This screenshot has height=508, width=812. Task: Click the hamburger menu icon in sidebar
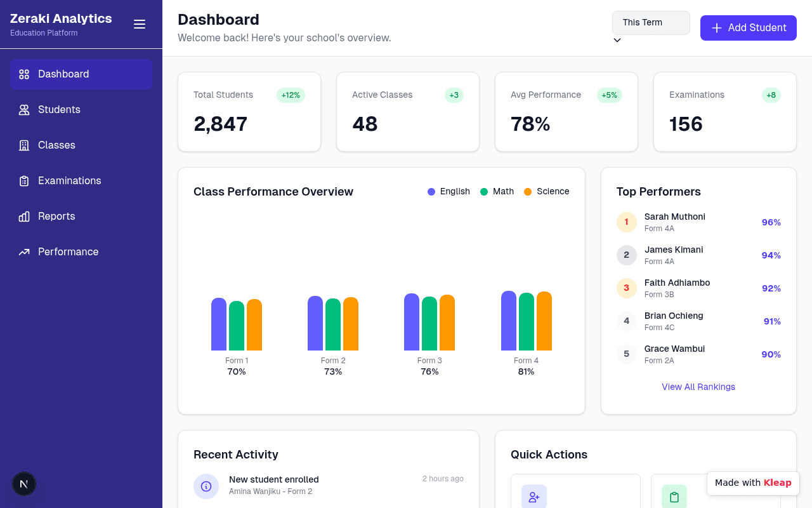coord(140,24)
